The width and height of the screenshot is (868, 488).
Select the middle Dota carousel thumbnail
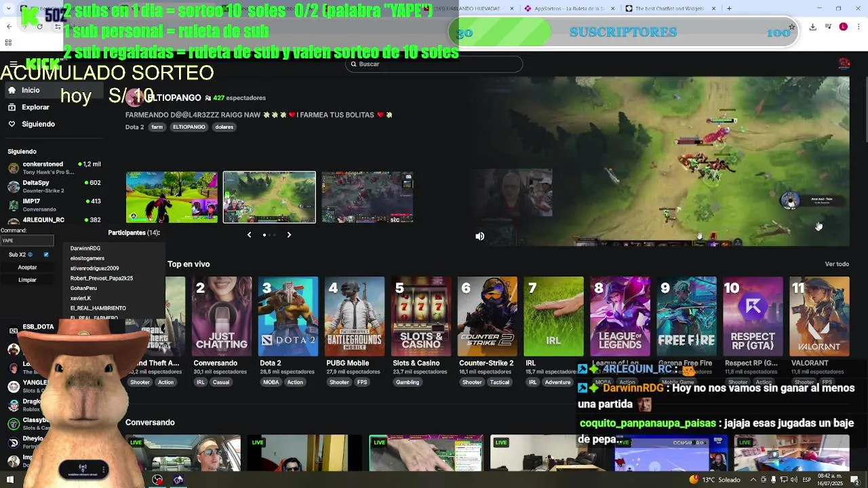[269, 197]
